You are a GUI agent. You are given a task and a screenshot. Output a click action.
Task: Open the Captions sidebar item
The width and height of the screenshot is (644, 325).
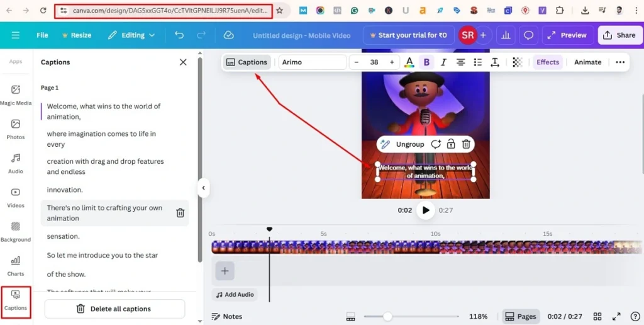click(x=16, y=300)
